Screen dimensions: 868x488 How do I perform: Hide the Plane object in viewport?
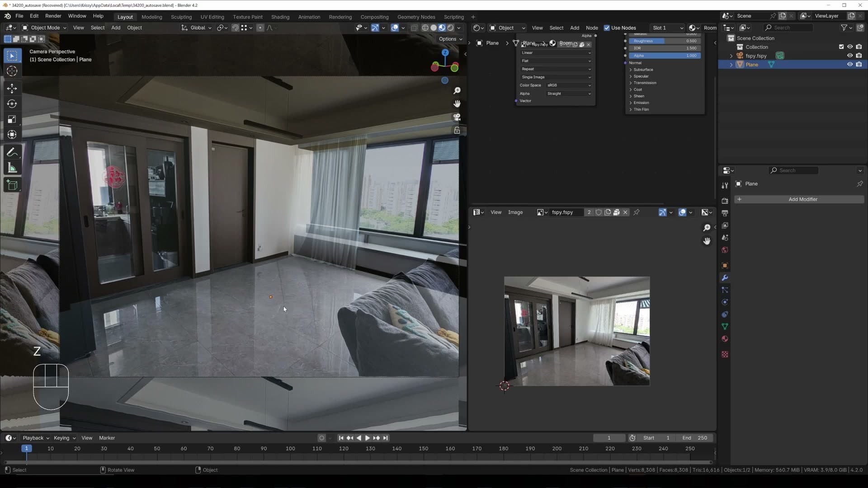tap(850, 65)
